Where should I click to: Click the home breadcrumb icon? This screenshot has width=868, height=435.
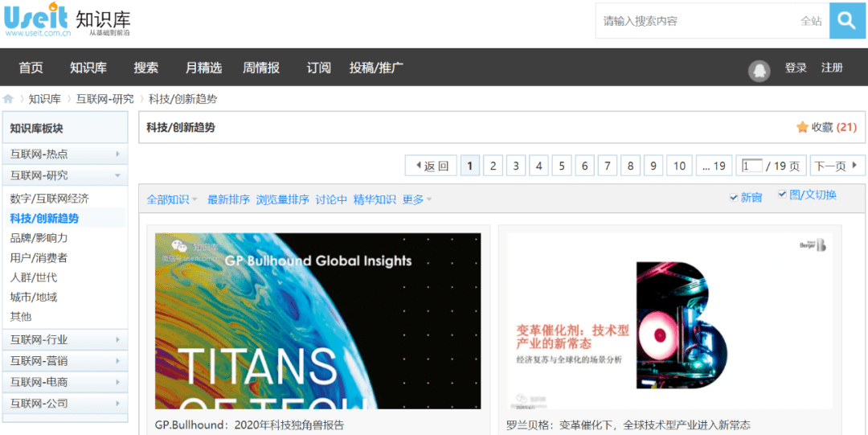click(x=8, y=99)
